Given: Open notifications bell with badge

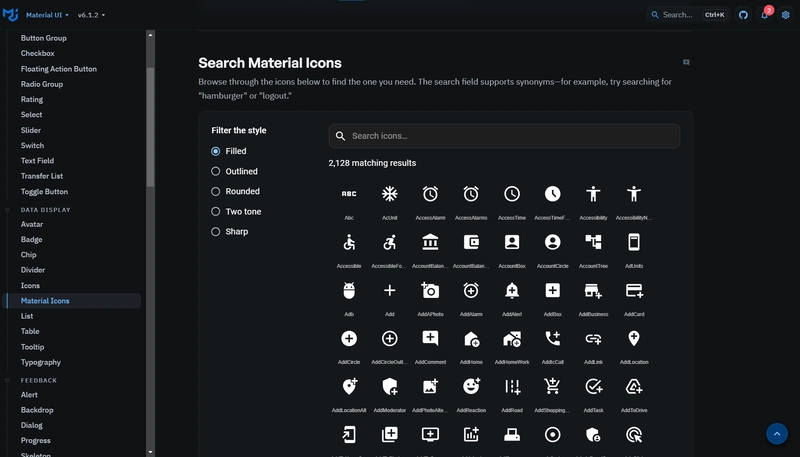Looking at the screenshot, I should click(x=764, y=15).
